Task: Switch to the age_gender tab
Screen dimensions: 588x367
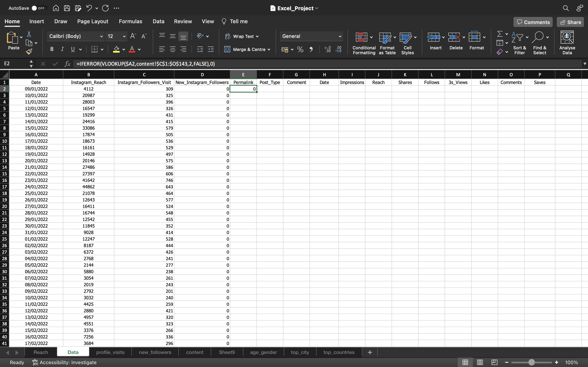Action: [x=263, y=352]
